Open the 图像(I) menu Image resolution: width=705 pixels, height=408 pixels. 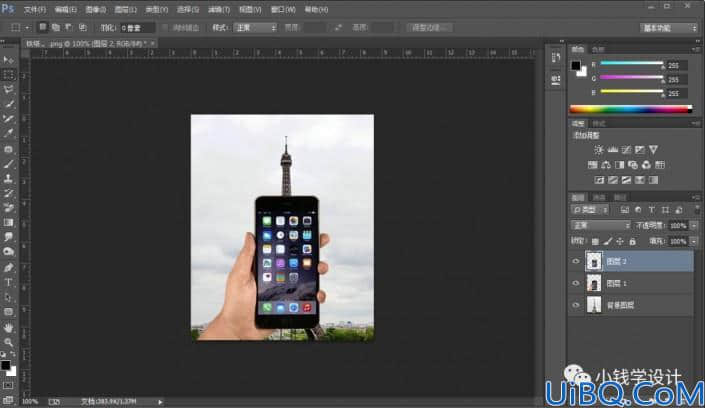click(95, 9)
